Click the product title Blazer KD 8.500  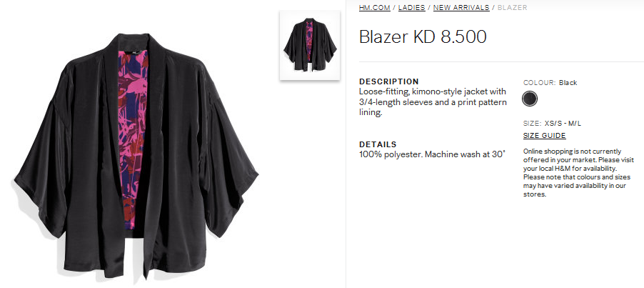click(x=423, y=36)
